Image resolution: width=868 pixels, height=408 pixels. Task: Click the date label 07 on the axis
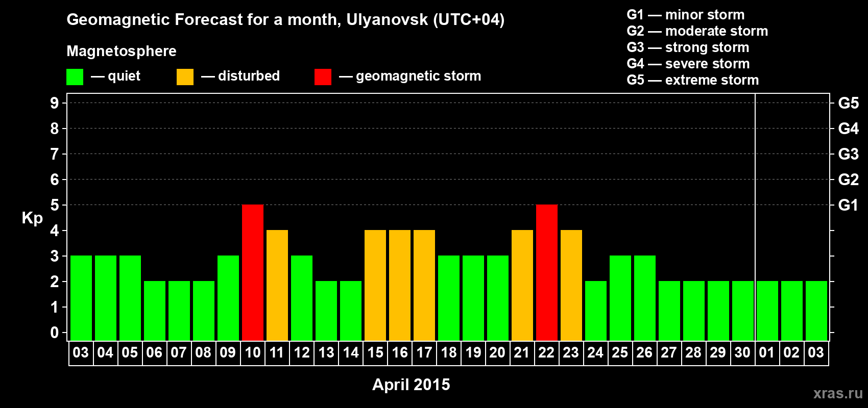tap(179, 352)
